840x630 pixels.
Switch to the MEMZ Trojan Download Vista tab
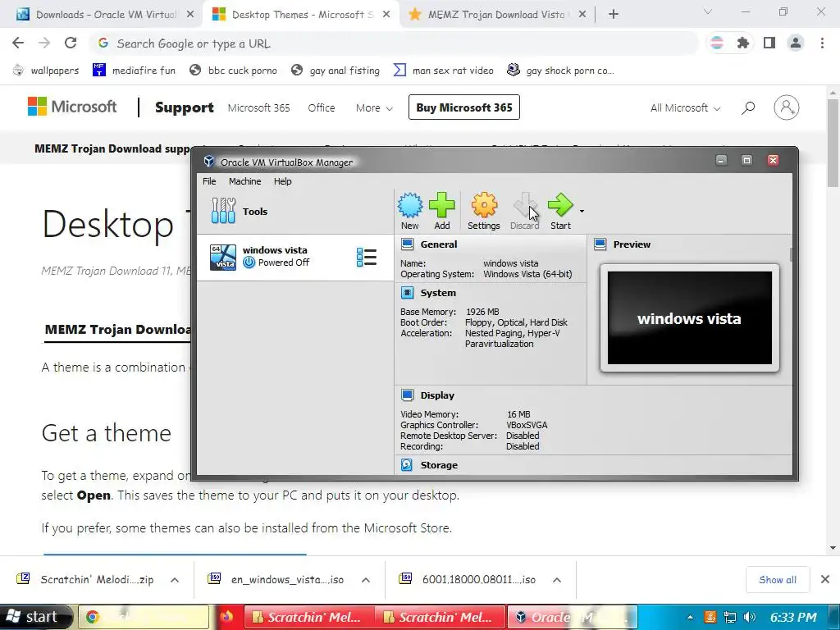pyautogui.click(x=496, y=15)
